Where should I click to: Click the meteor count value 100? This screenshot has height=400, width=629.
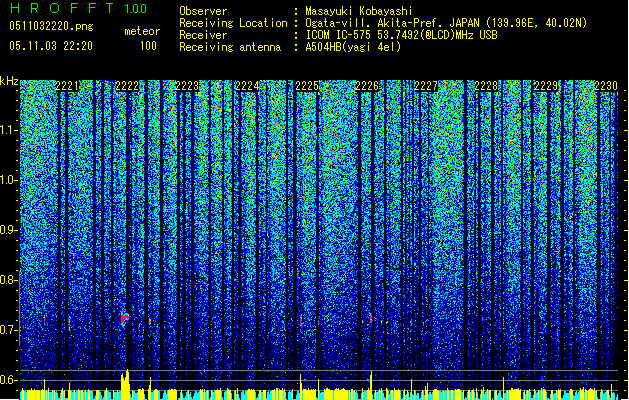click(x=148, y=46)
